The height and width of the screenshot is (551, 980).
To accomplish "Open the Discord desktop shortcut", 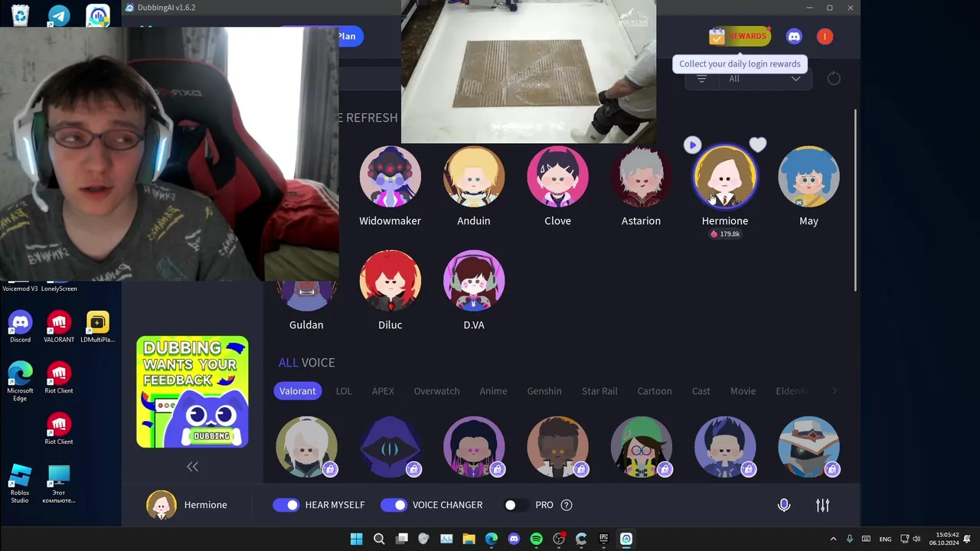I will [20, 328].
